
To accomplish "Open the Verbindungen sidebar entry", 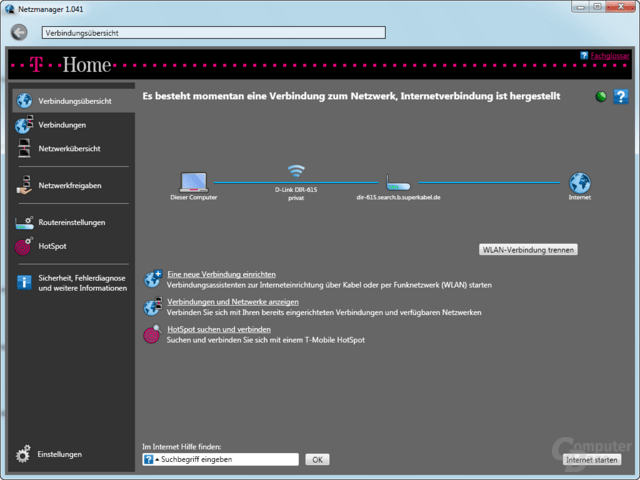I will pos(62,125).
